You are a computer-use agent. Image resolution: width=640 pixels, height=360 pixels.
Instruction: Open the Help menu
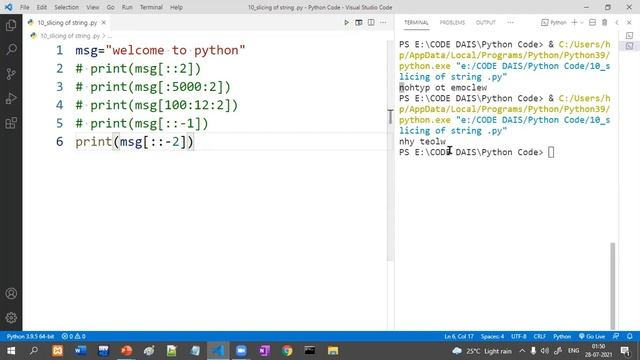[x=176, y=7]
